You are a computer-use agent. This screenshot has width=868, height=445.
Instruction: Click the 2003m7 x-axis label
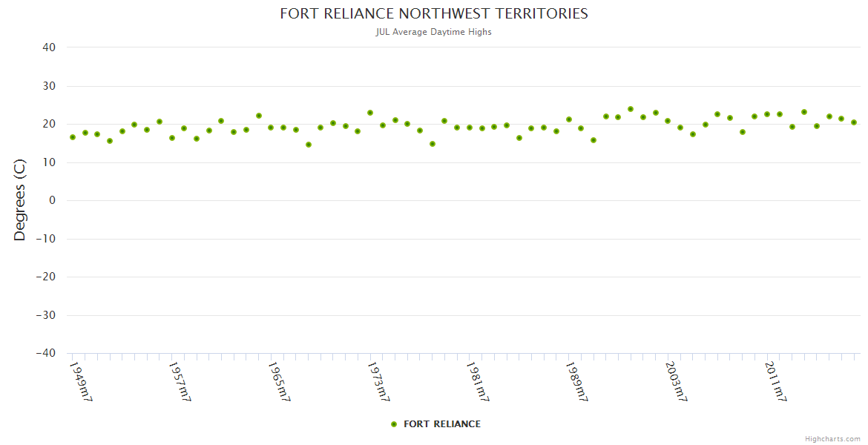676,381
